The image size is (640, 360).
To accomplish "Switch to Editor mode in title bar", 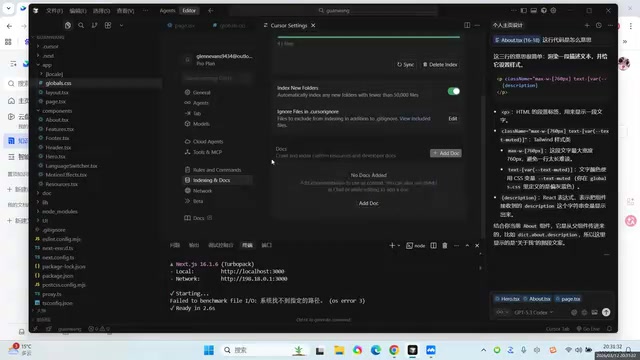I will point(189,11).
